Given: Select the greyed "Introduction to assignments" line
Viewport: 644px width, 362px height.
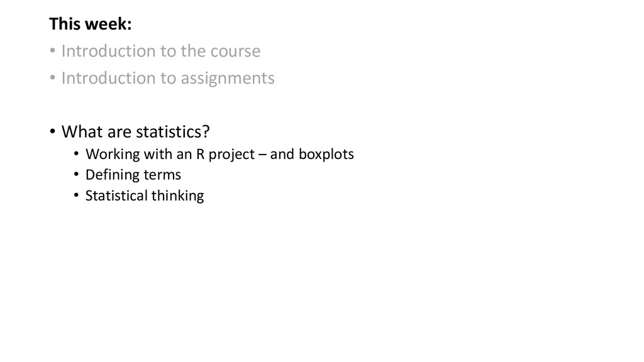Looking at the screenshot, I should pos(168,79).
